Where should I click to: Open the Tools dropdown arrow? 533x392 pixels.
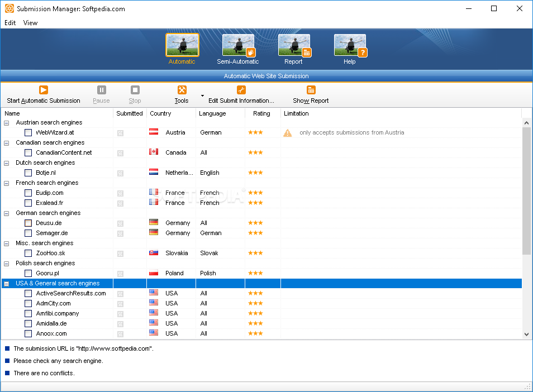point(202,96)
